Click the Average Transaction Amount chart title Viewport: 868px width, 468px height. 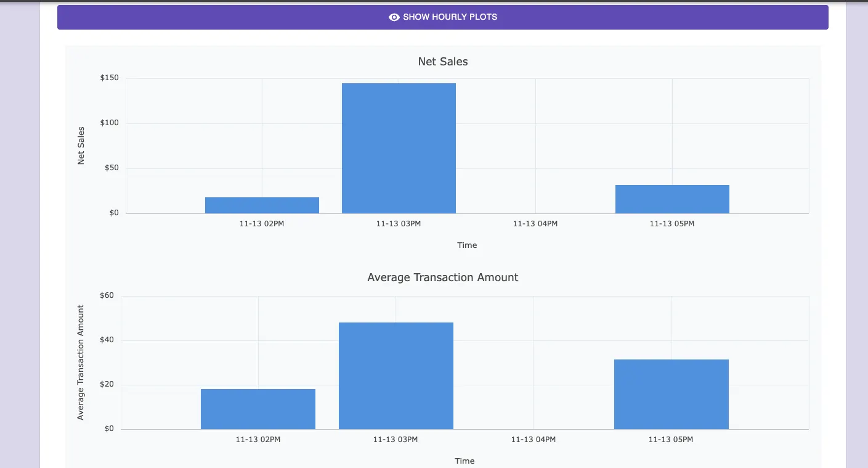(442, 277)
